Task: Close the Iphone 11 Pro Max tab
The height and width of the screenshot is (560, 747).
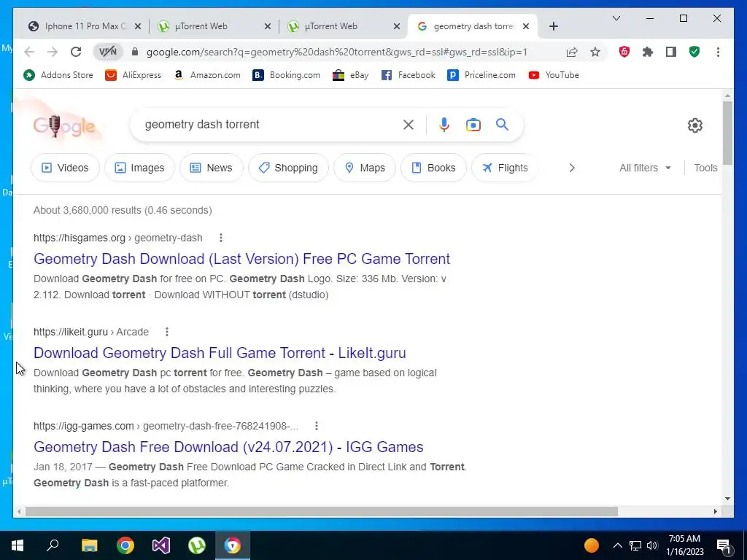Action: 138,27
